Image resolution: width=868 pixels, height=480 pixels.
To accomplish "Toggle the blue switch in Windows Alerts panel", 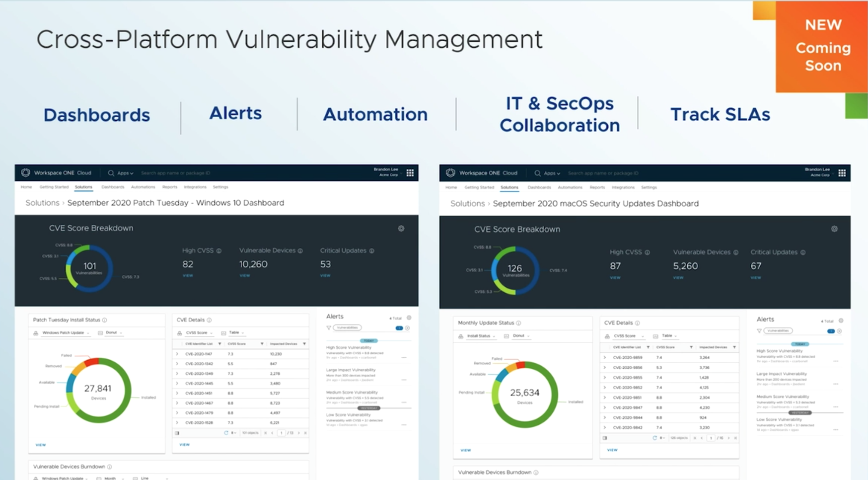I will click(x=400, y=327).
